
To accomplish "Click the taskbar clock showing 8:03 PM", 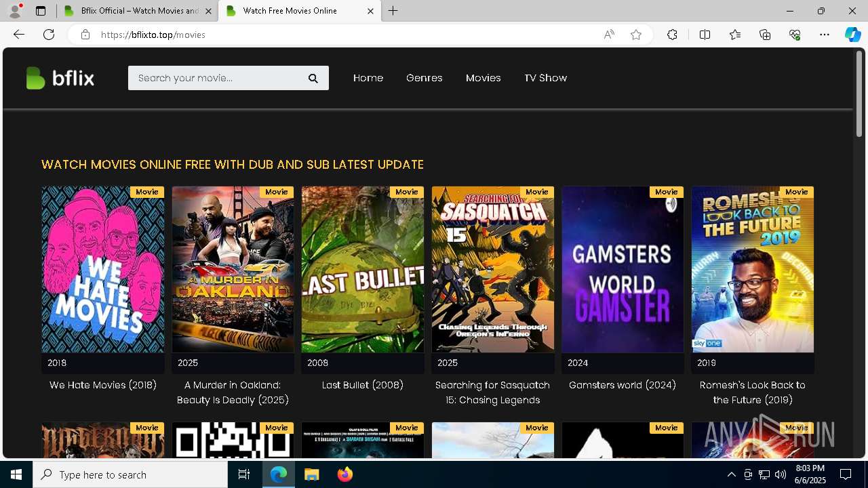I will pos(810,474).
